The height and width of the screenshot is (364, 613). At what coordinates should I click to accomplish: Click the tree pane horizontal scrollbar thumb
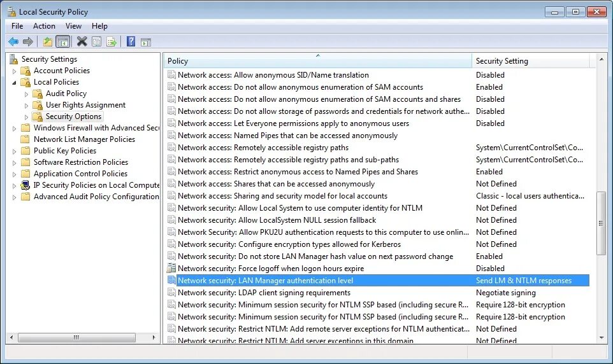[x=76, y=337]
